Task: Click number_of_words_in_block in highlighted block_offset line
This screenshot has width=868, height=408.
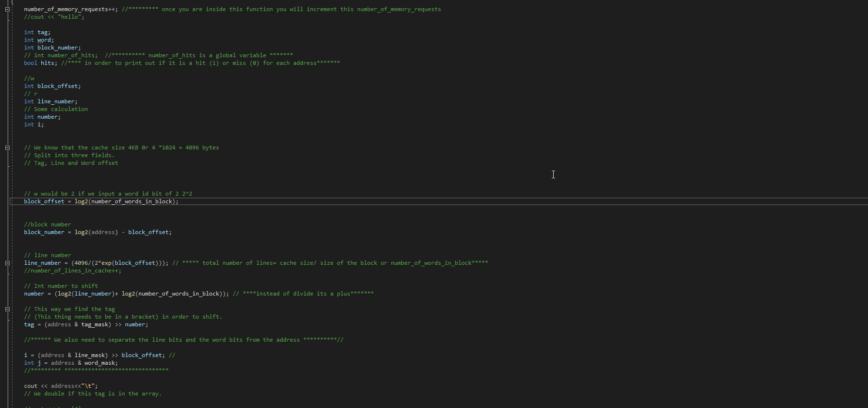Action: 131,201
